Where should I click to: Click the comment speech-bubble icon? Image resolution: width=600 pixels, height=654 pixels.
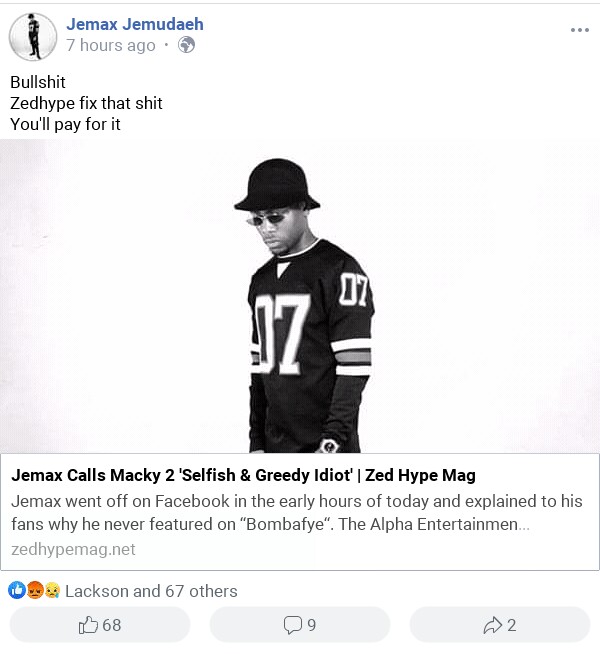292,625
